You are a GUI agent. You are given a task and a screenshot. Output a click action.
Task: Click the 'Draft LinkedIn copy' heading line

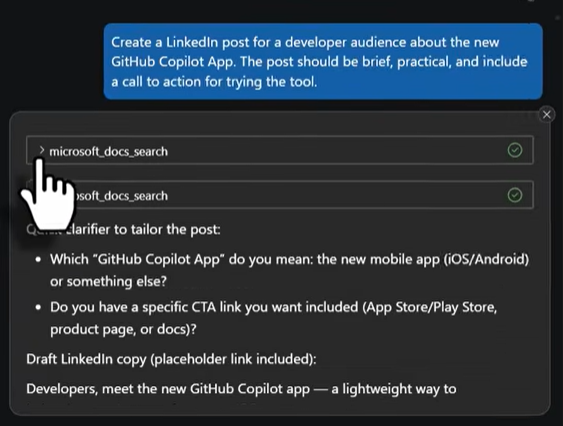(x=171, y=359)
